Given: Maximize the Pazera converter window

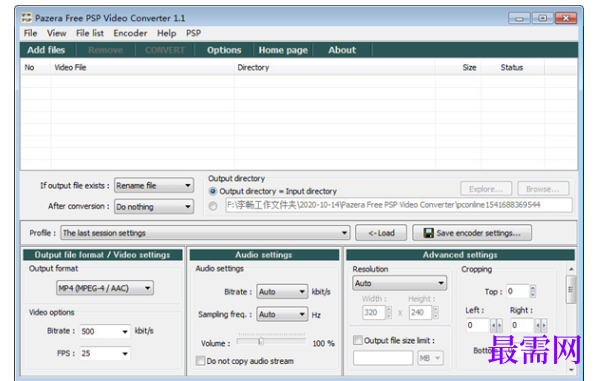Looking at the screenshot, I should click(x=542, y=18).
